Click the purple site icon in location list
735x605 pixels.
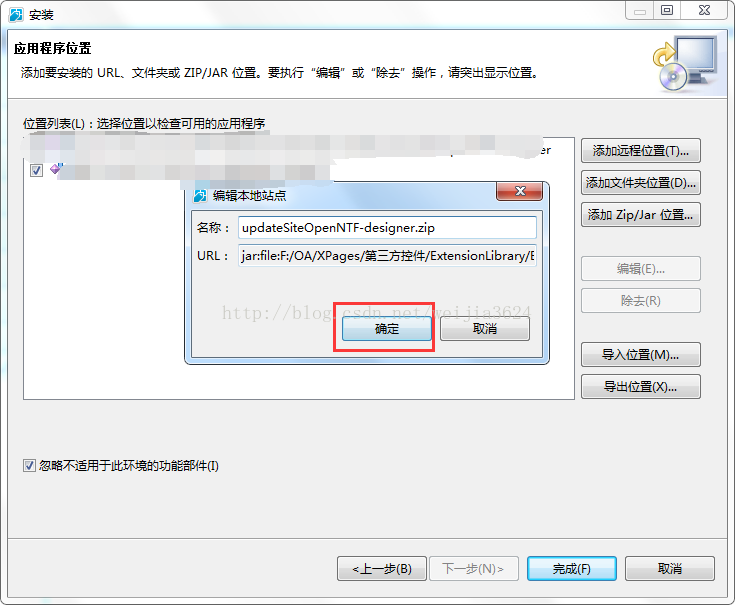click(x=56, y=169)
